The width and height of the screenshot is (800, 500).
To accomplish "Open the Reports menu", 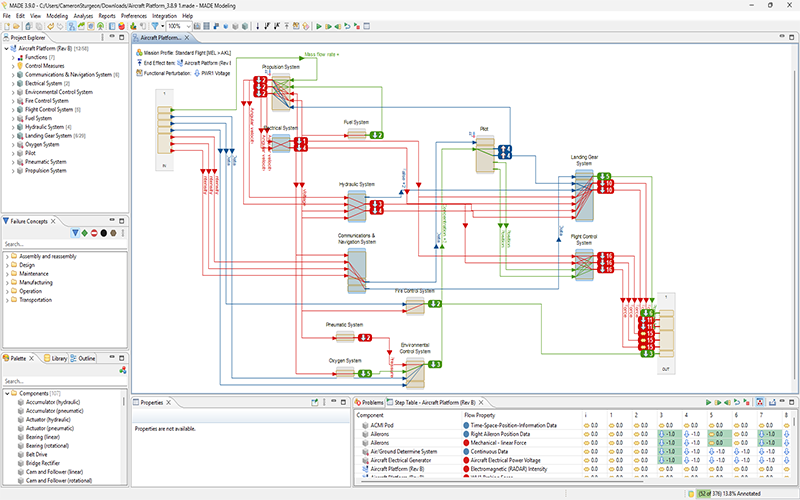I will [x=107, y=16].
